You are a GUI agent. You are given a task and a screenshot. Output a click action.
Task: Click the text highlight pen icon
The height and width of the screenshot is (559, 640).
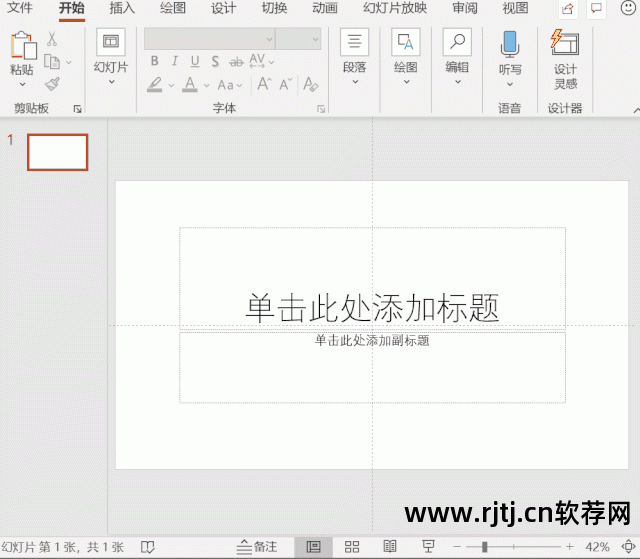tap(155, 84)
